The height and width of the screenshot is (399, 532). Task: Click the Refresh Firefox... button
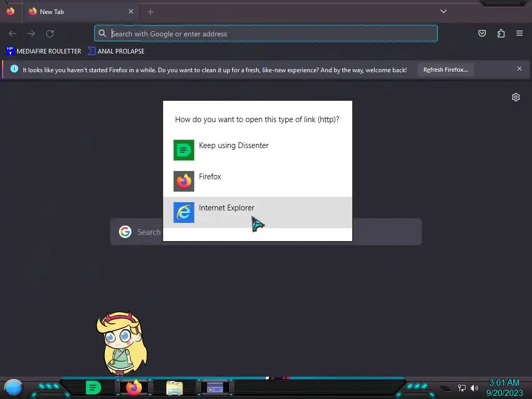(445, 70)
